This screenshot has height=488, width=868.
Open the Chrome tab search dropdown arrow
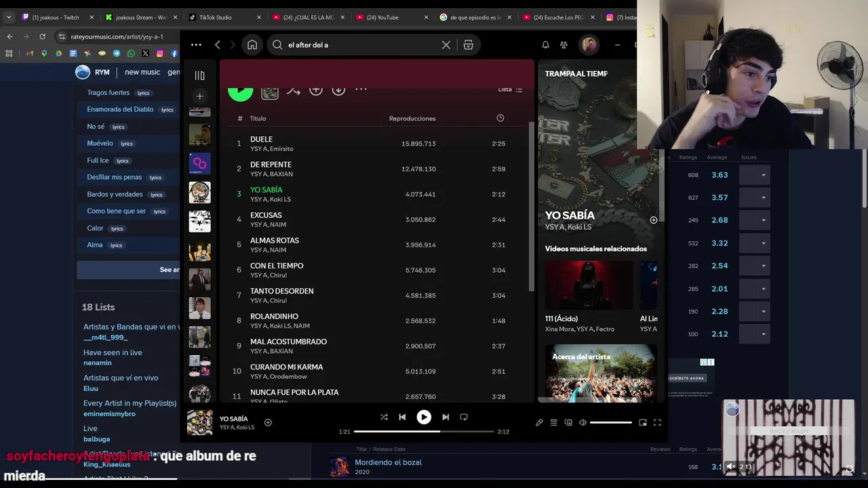[x=9, y=17]
